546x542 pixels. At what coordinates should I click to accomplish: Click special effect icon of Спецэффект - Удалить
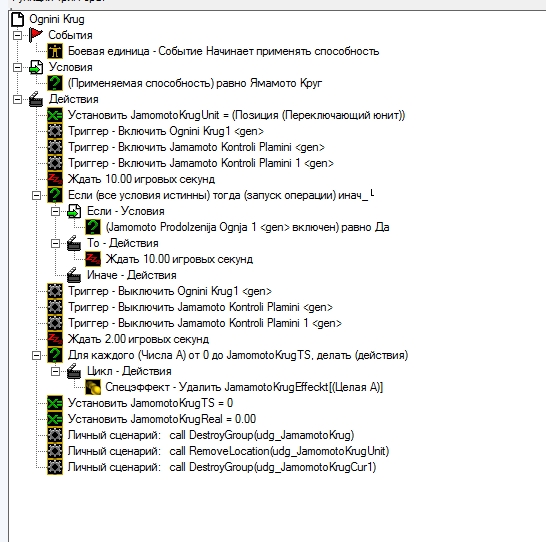93,387
